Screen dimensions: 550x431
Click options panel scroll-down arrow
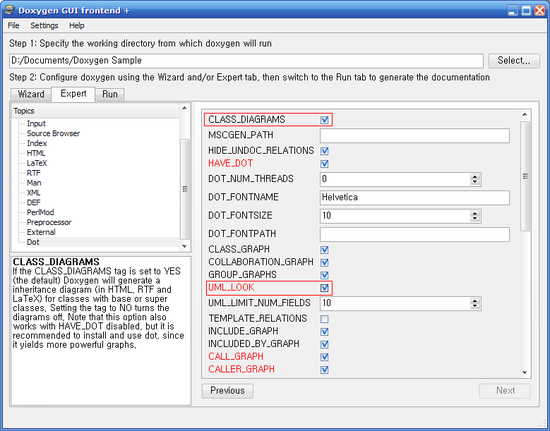tap(525, 372)
